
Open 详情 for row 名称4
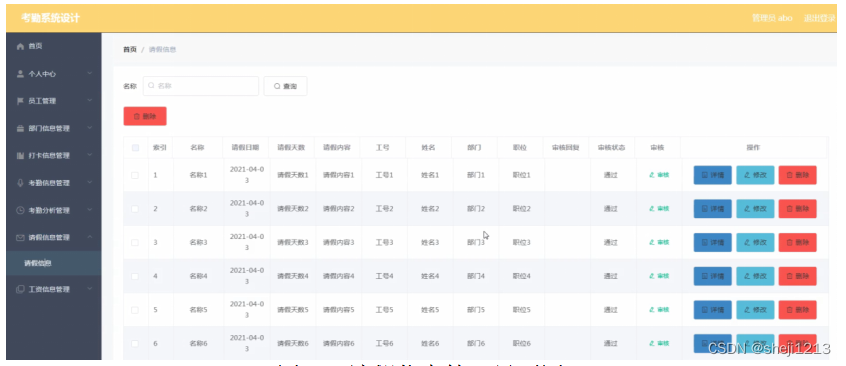click(x=712, y=276)
